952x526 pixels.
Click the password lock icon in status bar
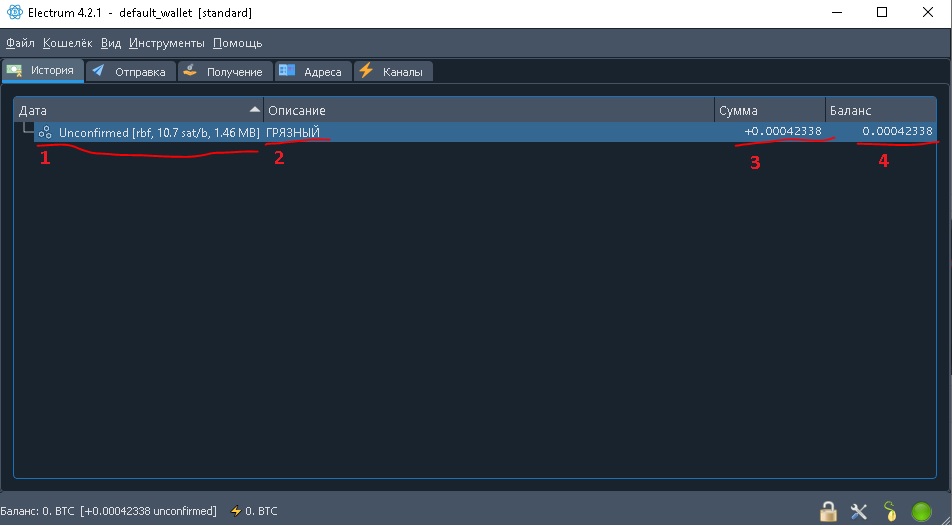pos(828,512)
